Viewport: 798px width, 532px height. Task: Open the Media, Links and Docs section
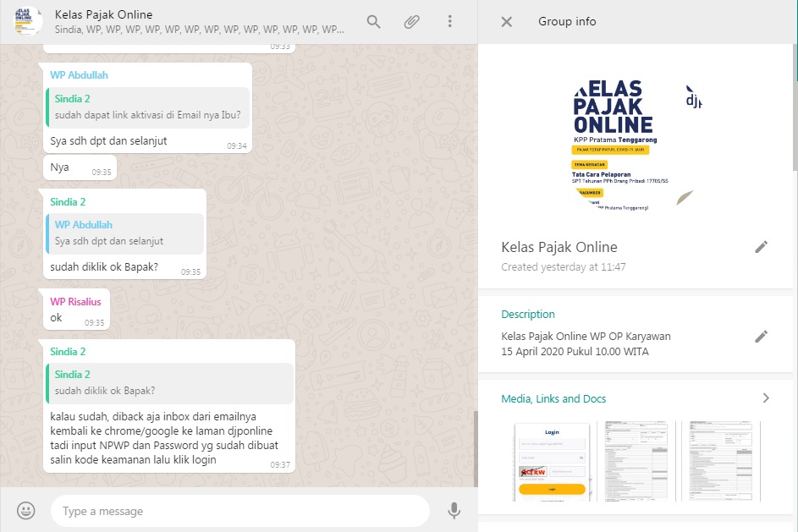point(553,399)
